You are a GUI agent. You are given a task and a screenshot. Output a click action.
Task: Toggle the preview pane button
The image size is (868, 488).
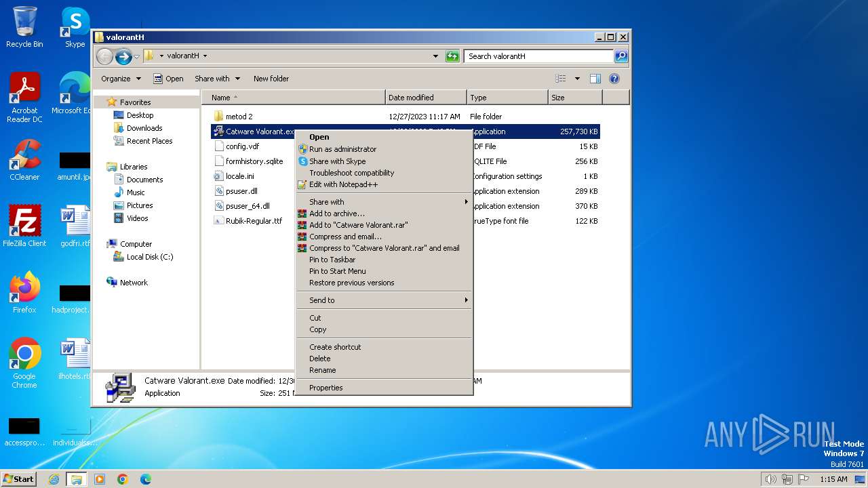pos(595,79)
